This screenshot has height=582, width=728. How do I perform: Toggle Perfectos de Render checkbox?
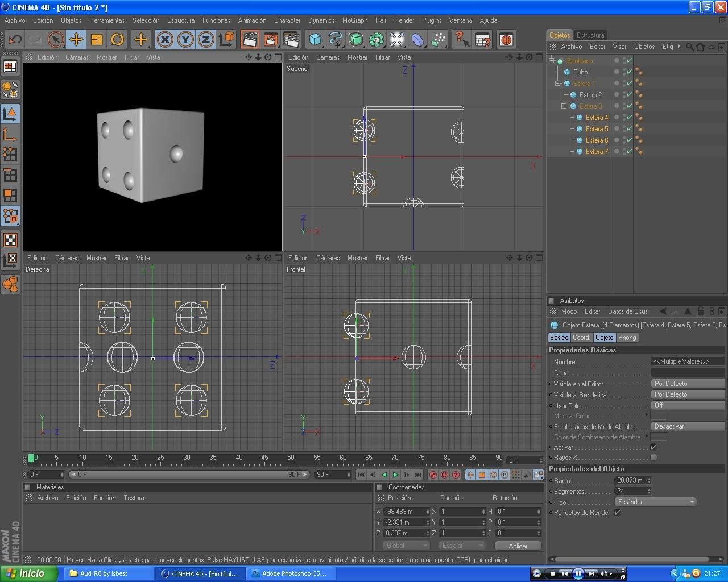coord(617,512)
